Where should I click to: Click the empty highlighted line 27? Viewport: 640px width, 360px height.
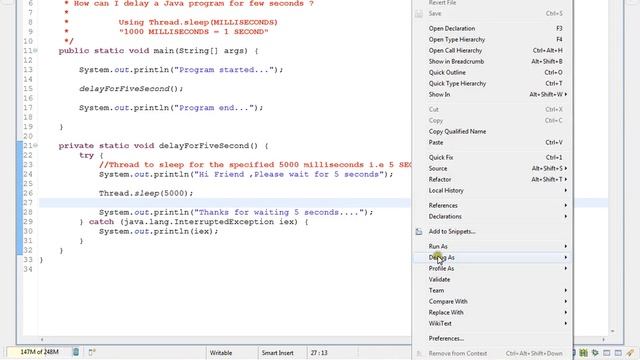pyautogui.click(x=224, y=203)
